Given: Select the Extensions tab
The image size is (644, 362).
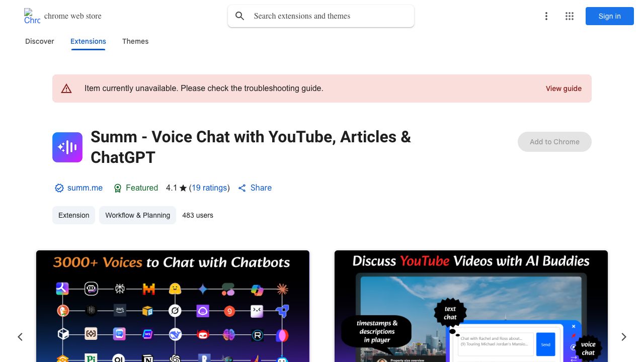Looking at the screenshot, I should [88, 41].
